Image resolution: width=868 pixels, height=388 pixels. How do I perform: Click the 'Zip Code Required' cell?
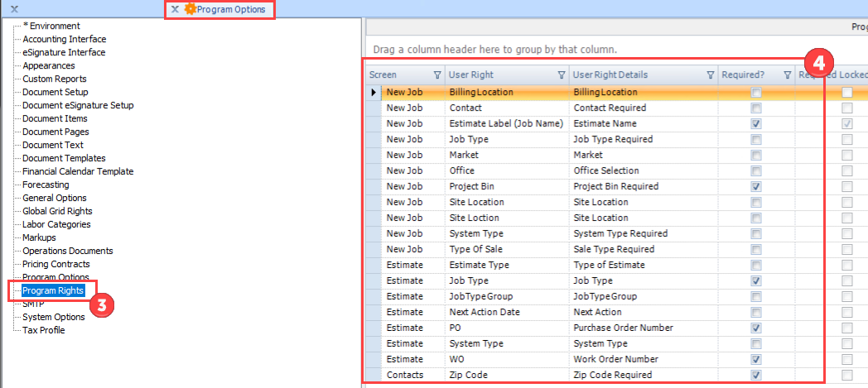click(644, 375)
